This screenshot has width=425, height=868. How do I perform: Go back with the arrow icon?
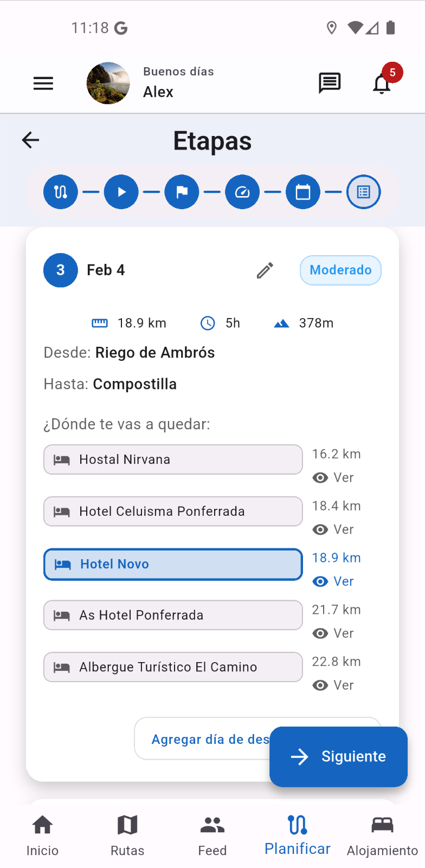pos(31,140)
